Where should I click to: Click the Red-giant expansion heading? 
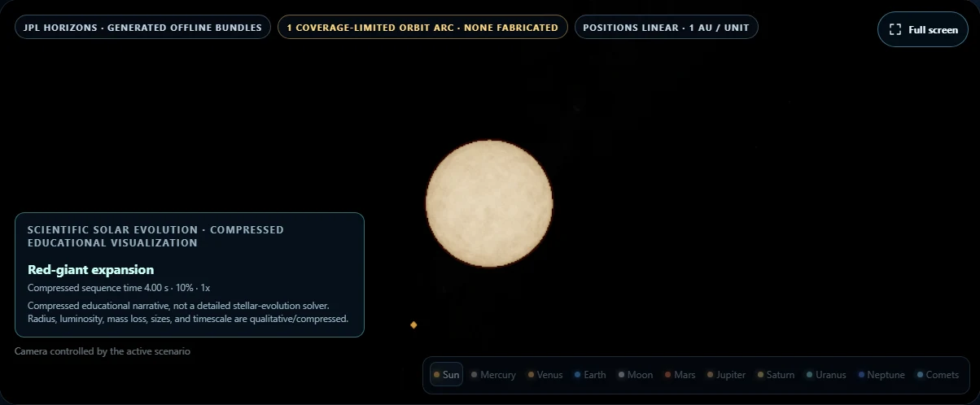tap(90, 269)
